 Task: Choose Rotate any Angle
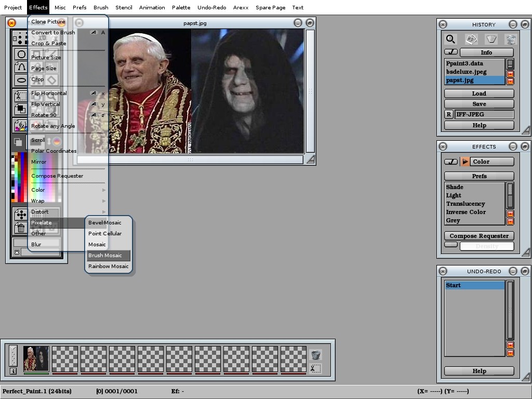[x=68, y=126]
